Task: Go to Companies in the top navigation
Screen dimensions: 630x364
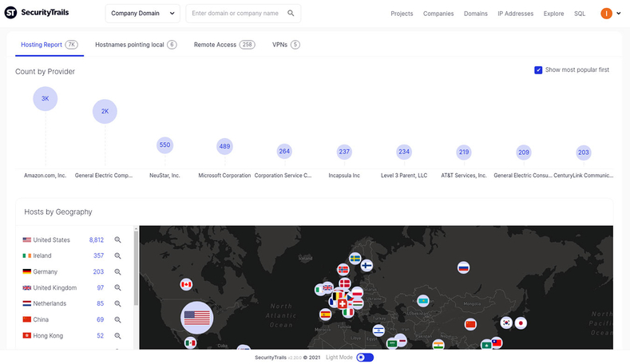Action: tap(438, 14)
